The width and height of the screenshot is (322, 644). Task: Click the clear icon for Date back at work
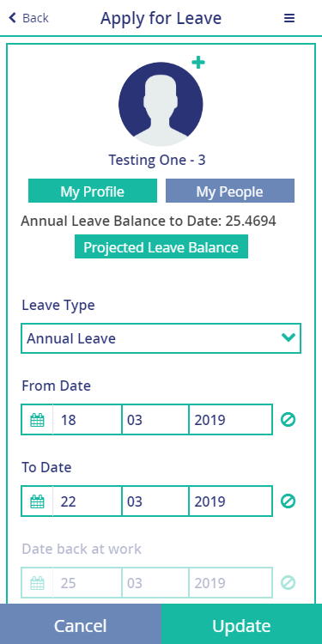(x=288, y=583)
